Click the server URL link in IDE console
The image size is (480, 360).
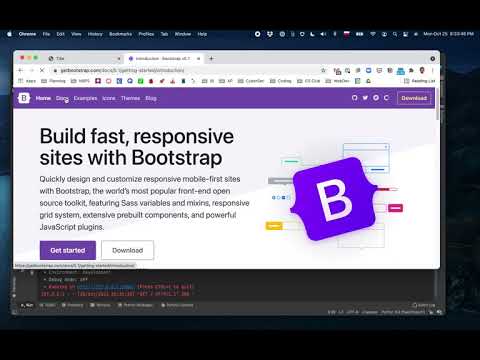point(106,287)
